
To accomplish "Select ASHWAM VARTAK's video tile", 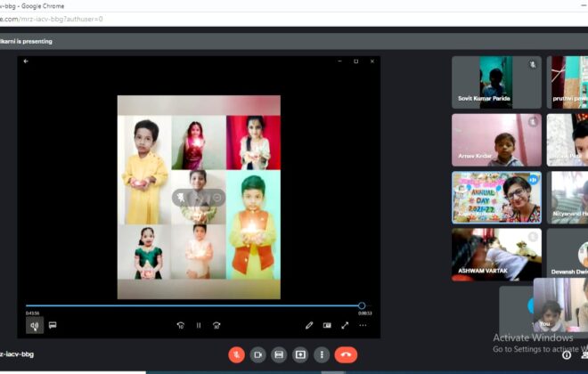I will tap(496, 255).
